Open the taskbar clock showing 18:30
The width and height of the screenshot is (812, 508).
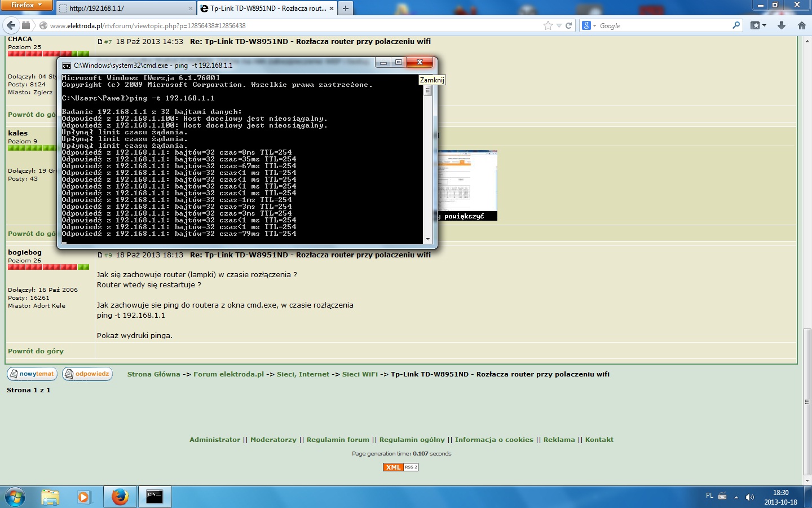click(781, 497)
